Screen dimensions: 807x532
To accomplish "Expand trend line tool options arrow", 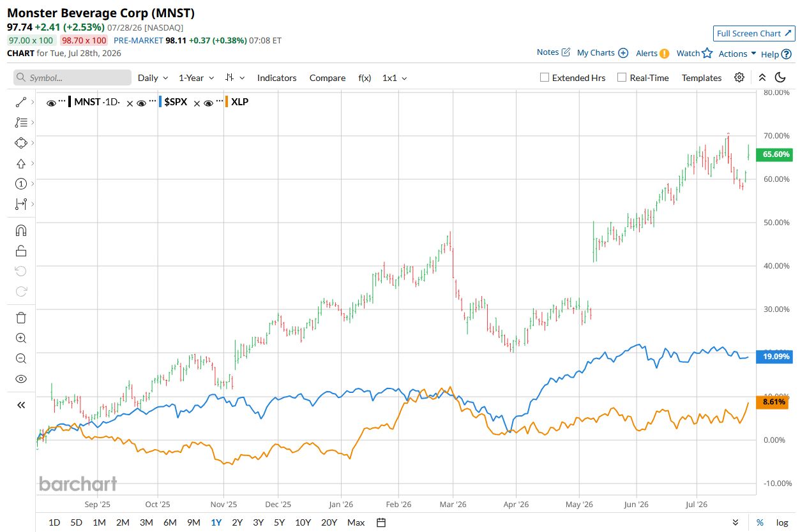I will (x=33, y=102).
